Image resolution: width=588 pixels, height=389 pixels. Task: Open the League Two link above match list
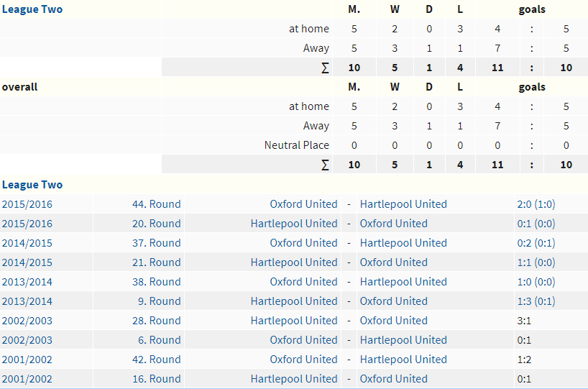pos(32,185)
